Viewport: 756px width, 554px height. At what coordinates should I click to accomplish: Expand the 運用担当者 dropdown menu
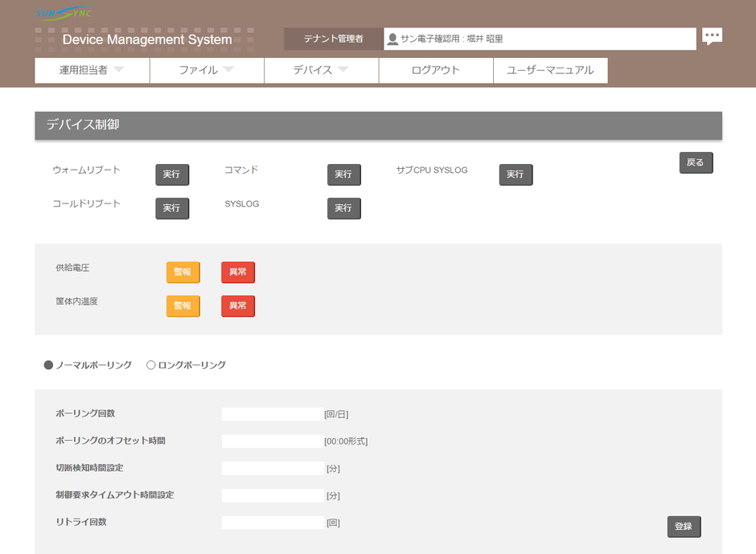(x=92, y=70)
